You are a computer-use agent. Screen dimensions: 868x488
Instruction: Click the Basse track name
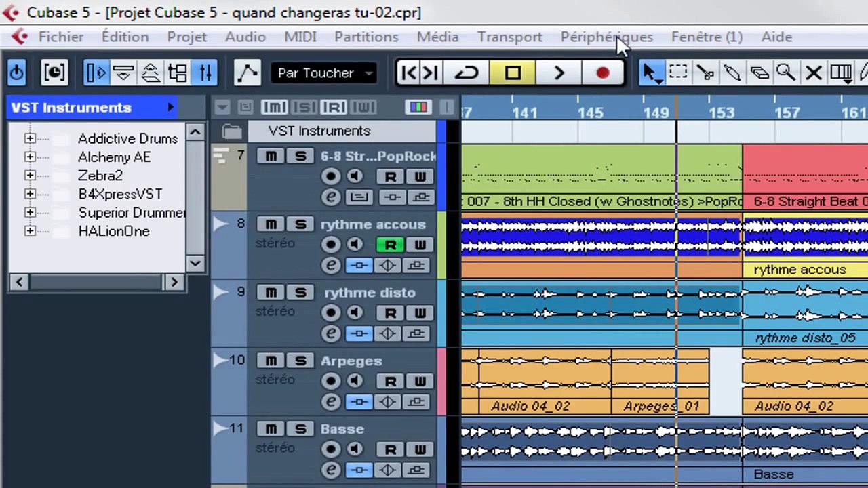pos(342,429)
